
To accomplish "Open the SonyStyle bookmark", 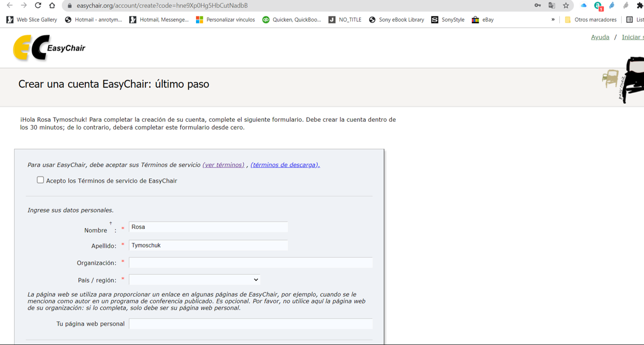I will click(x=448, y=20).
